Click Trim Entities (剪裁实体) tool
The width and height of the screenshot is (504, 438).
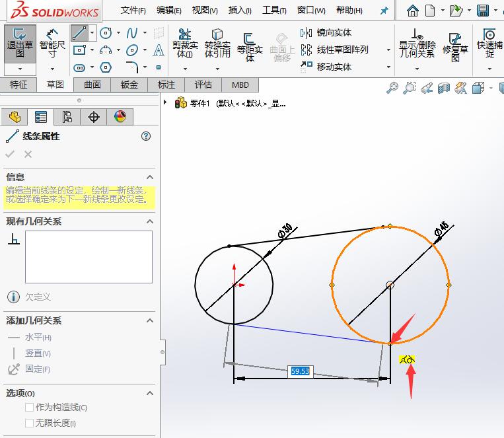pyautogui.click(x=185, y=44)
